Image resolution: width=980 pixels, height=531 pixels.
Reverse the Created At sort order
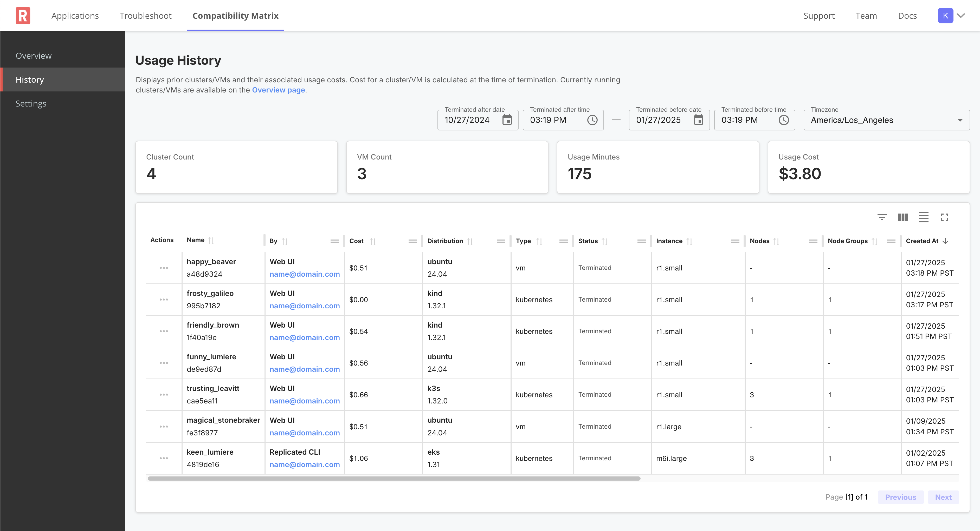point(945,241)
